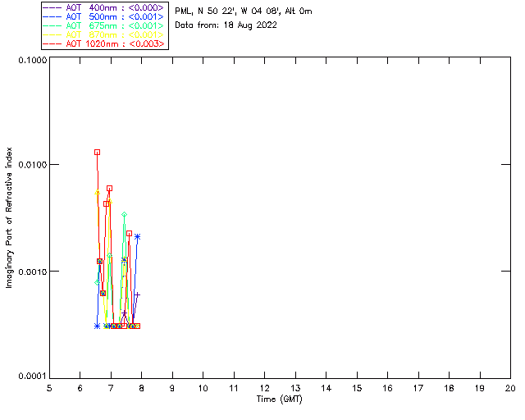Select the AOT 1020nm legend entry

104,43
